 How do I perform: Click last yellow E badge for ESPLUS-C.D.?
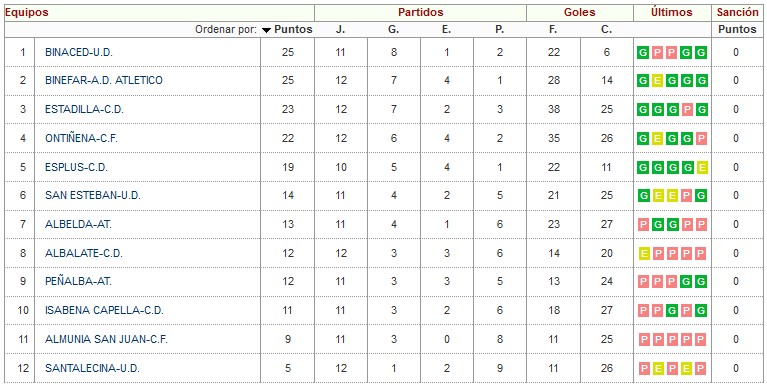coord(702,167)
